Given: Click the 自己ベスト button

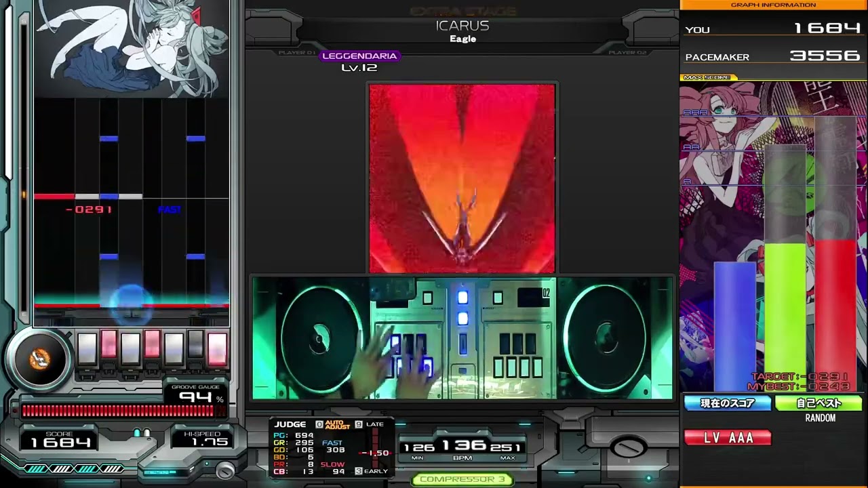Looking at the screenshot, I should (x=818, y=403).
